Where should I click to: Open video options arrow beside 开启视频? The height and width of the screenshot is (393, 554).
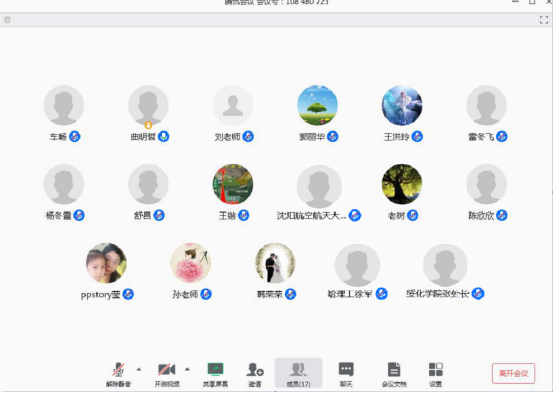coord(187,369)
